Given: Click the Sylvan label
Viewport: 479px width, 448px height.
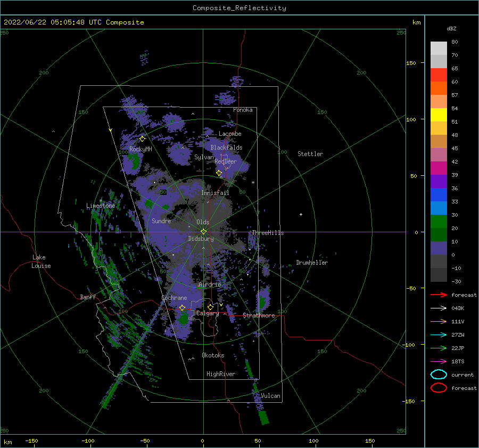Looking at the screenshot, I should (x=204, y=157).
